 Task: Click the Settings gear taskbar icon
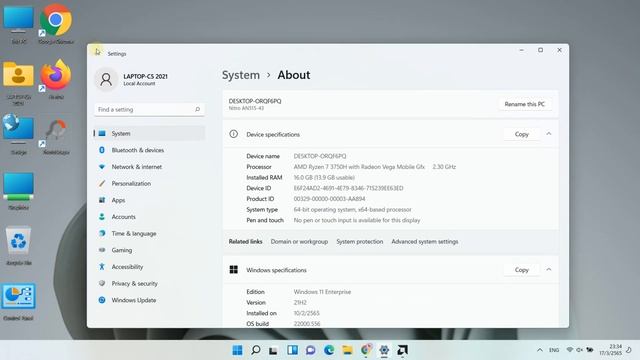coord(384,350)
